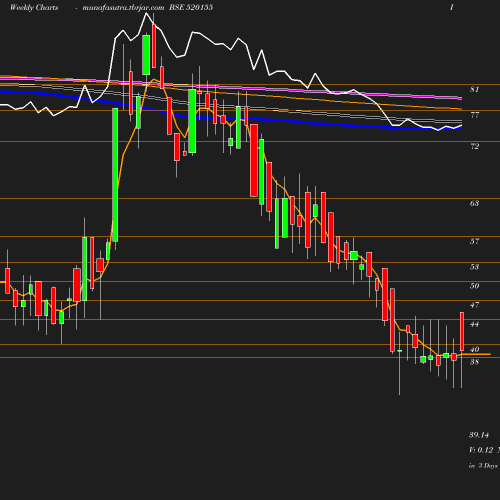500x500 pixels.
Task: Click the price axis label 81
Action: pos(475,89)
